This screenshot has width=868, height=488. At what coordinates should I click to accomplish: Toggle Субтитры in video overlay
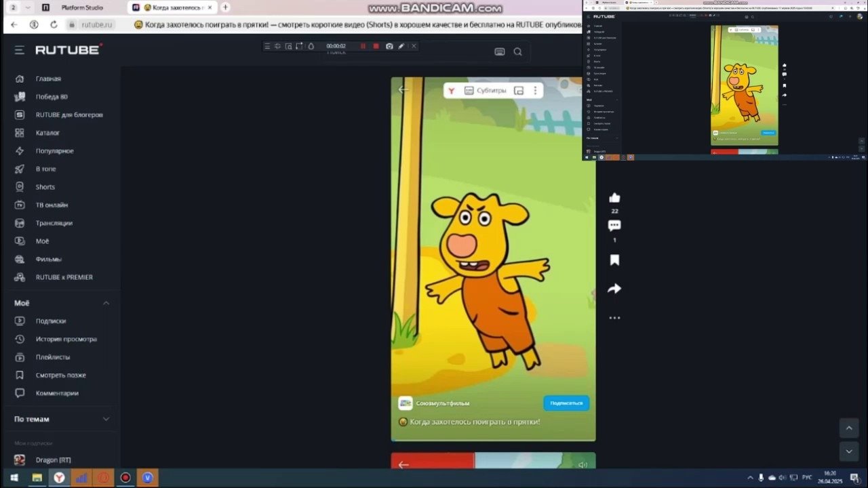(x=485, y=90)
